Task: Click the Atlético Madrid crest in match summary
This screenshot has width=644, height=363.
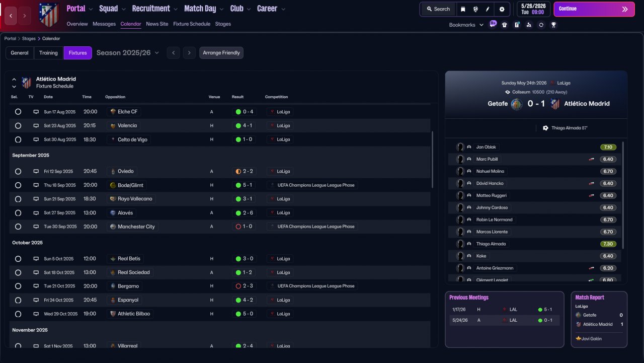Action: (555, 104)
